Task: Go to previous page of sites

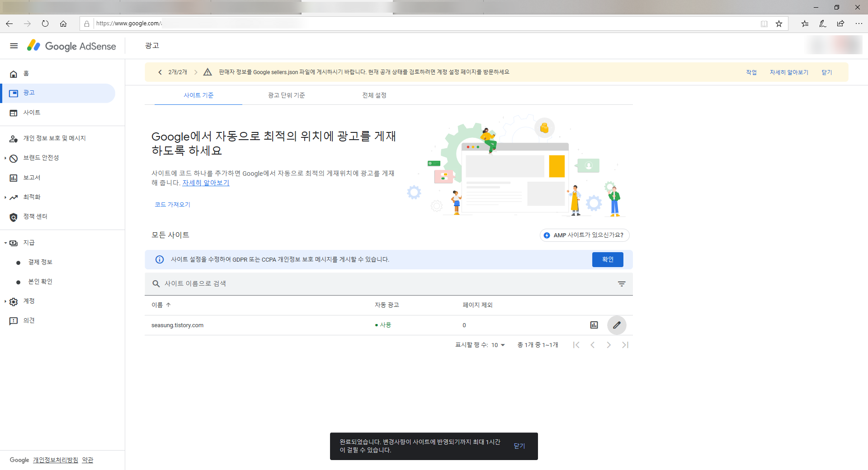Action: 592,345
